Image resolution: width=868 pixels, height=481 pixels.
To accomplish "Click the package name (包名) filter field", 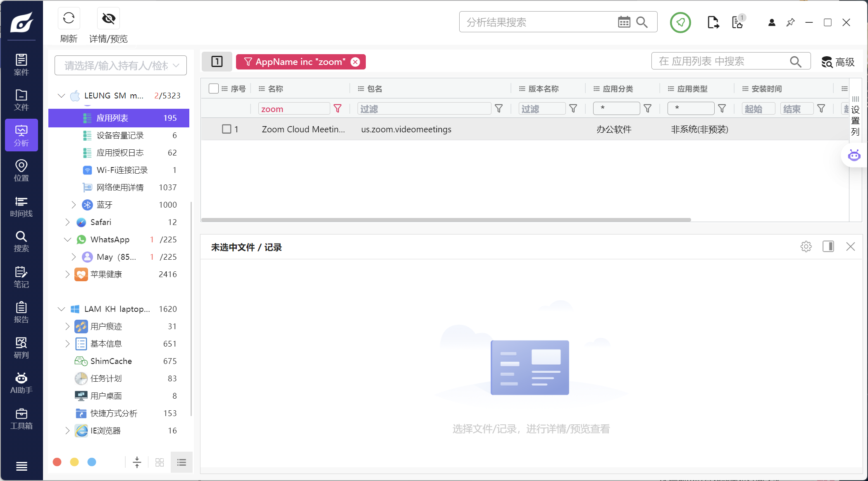I will click(x=424, y=109).
